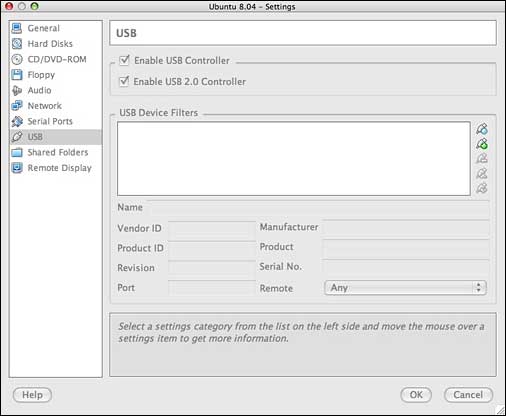The image size is (506, 416).
Task: Select Serial Ports label in the list
Action: click(50, 121)
